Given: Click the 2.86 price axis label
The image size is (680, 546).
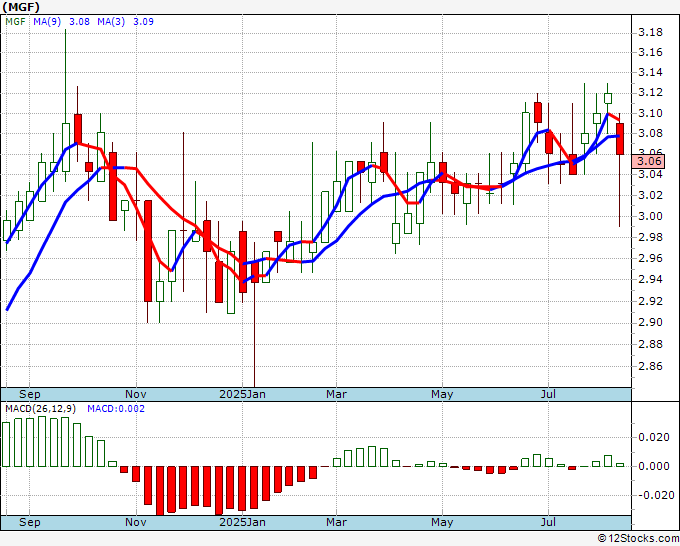Looking at the screenshot, I should click(x=651, y=366).
